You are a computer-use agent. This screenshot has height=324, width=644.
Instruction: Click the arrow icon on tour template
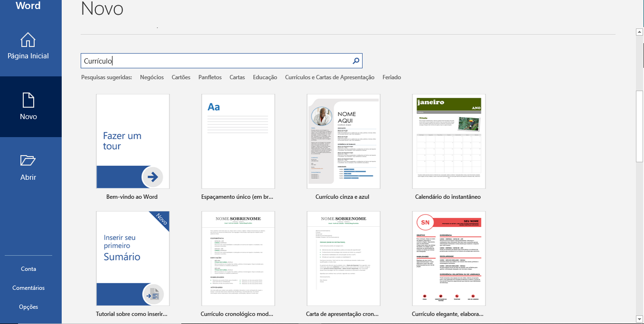pos(152,177)
